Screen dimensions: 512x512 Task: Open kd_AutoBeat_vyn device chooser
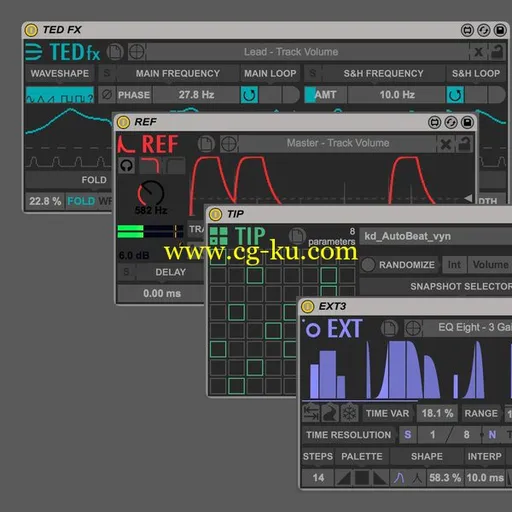pos(436,236)
